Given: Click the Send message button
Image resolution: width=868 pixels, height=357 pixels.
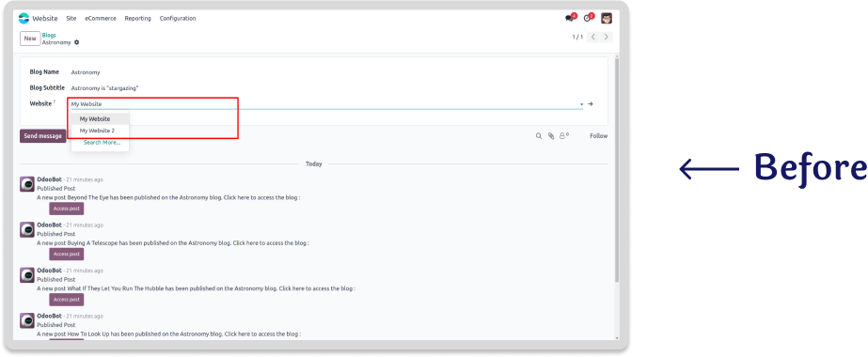Looking at the screenshot, I should (42, 136).
